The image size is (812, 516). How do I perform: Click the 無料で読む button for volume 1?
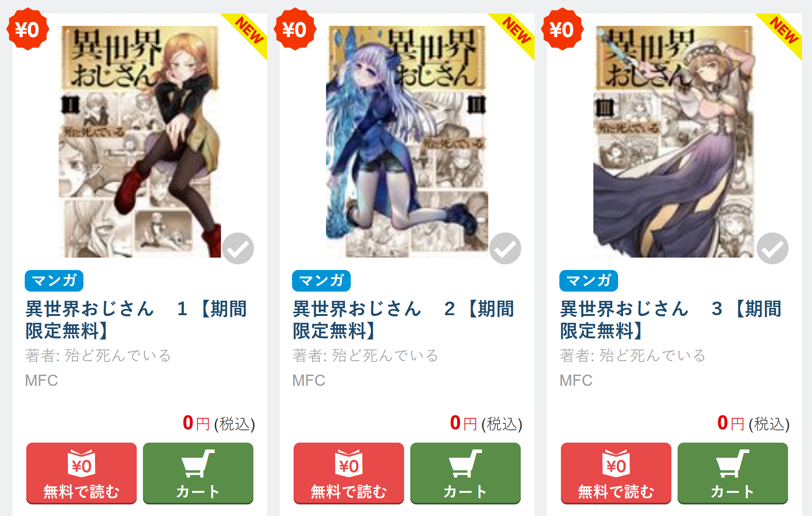[x=82, y=473]
